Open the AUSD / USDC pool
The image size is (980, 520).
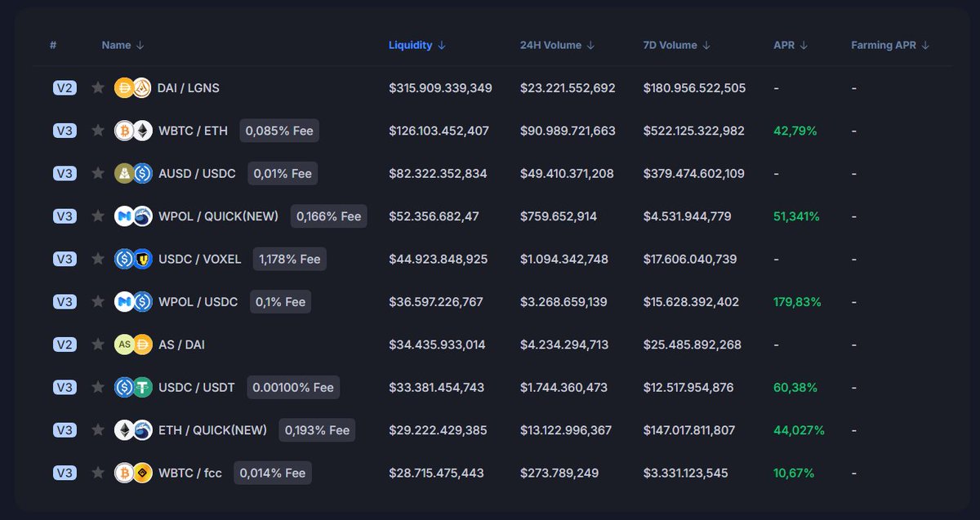coord(196,174)
